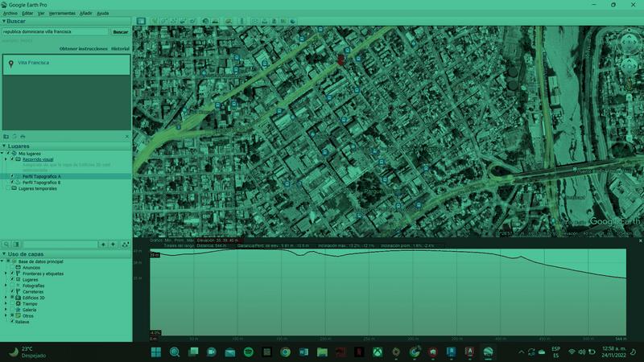The width and height of the screenshot is (644, 362).
Task: Select the Add Path tool
Action: click(x=173, y=21)
